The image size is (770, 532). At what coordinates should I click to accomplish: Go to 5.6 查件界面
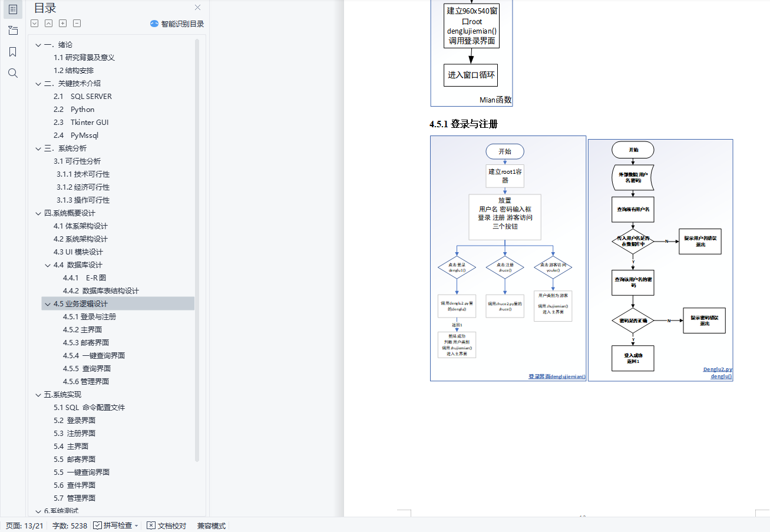coord(75,485)
